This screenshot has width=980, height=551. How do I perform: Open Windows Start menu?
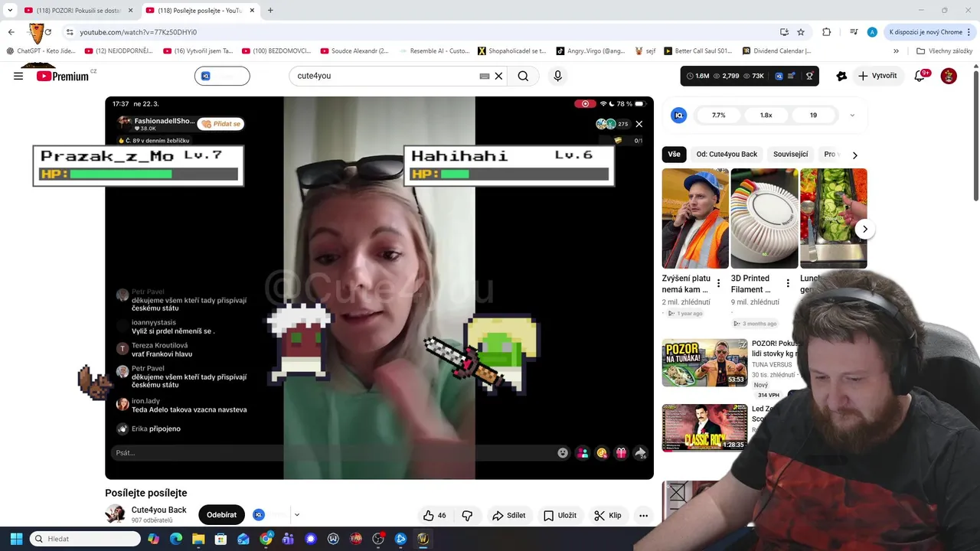click(16, 539)
